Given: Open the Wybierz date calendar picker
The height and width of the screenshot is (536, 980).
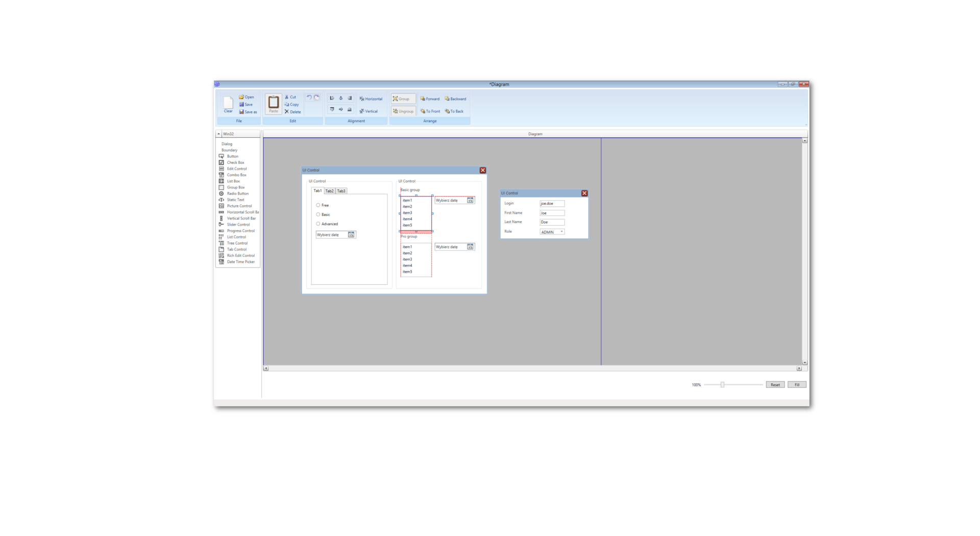Looking at the screenshot, I should (x=351, y=235).
